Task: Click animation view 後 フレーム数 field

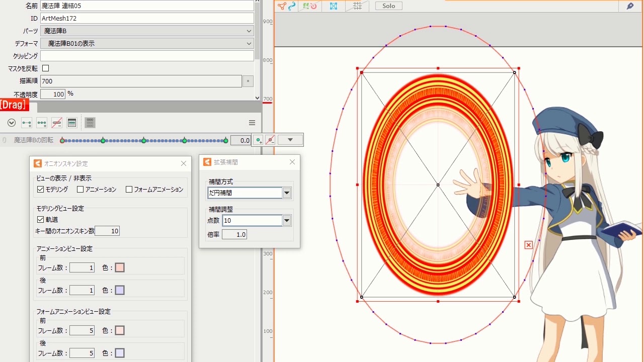Action: (x=82, y=290)
